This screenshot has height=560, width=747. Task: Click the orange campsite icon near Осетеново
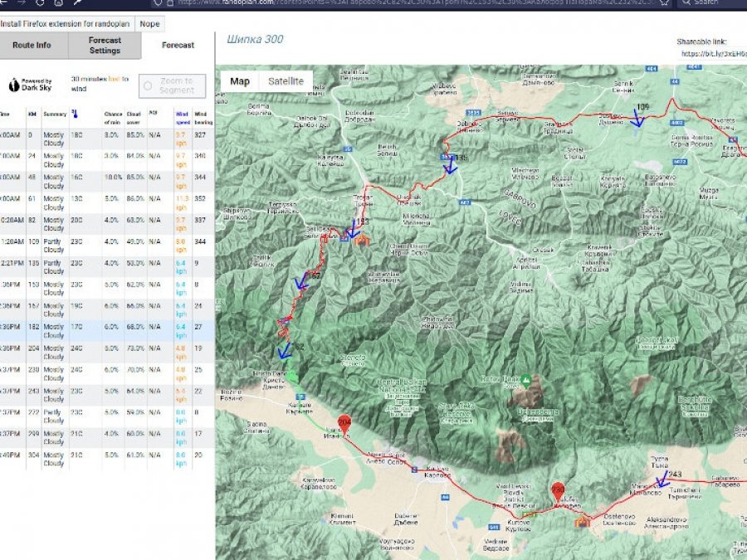tap(582, 523)
